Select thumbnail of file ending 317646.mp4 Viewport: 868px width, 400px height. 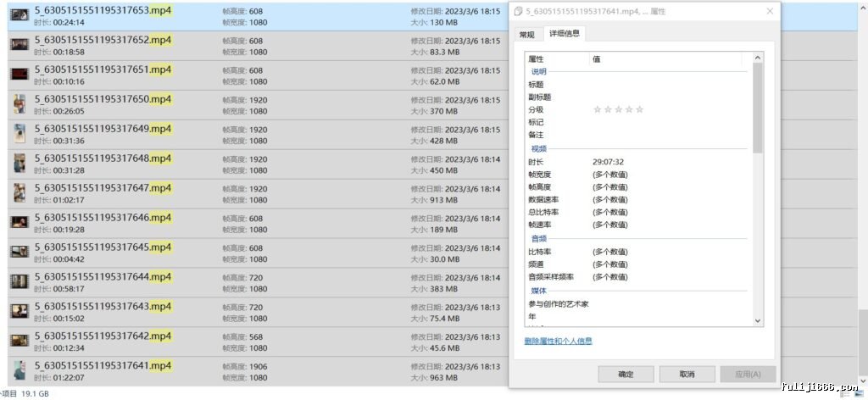click(x=19, y=222)
